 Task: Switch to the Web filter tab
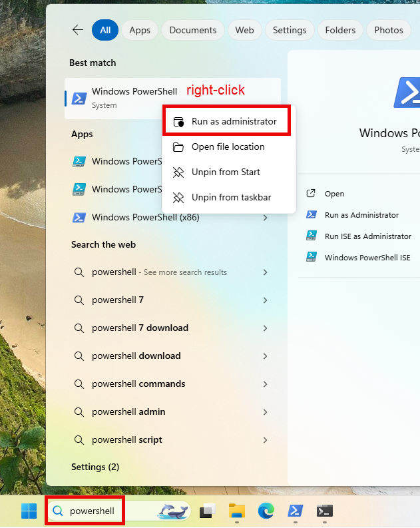click(245, 30)
